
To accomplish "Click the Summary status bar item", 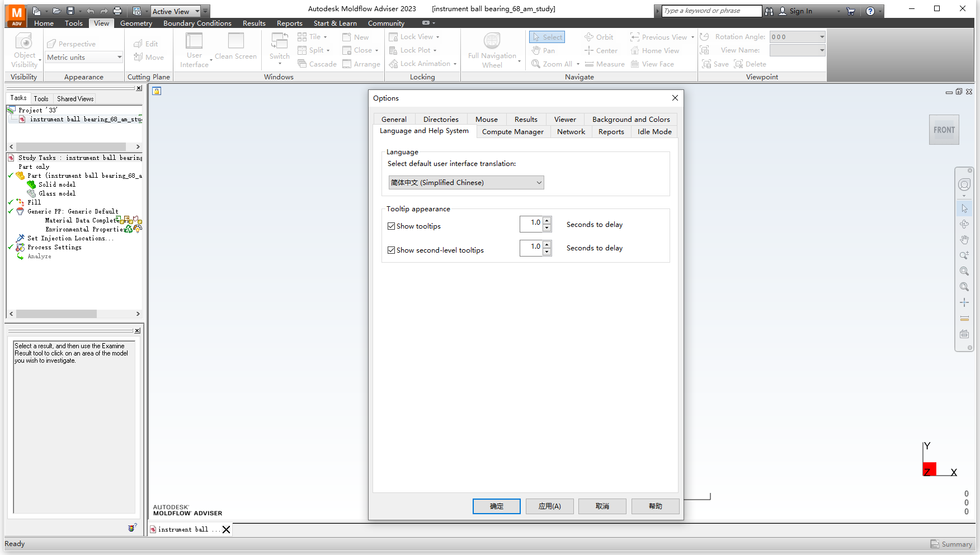I will click(951, 544).
